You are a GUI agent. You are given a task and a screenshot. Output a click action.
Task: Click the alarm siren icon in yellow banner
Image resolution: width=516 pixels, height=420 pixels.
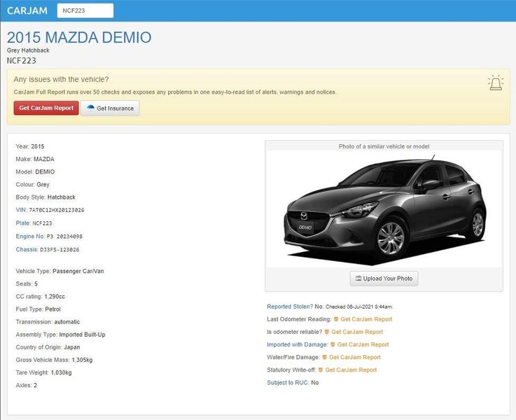point(495,83)
